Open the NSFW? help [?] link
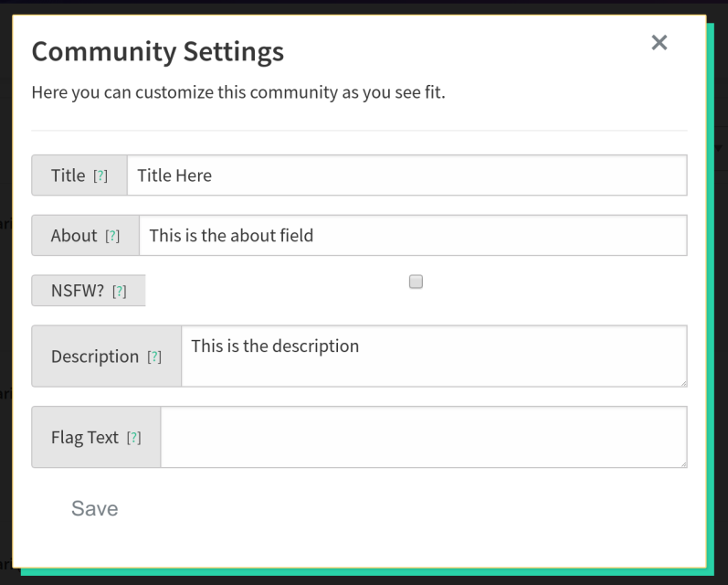Image resolution: width=728 pixels, height=585 pixels. point(120,292)
